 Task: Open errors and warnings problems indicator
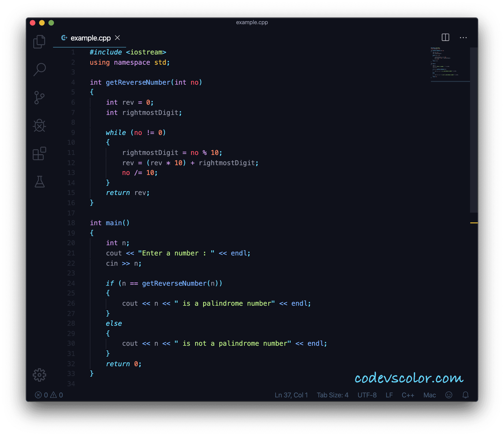(x=49, y=395)
